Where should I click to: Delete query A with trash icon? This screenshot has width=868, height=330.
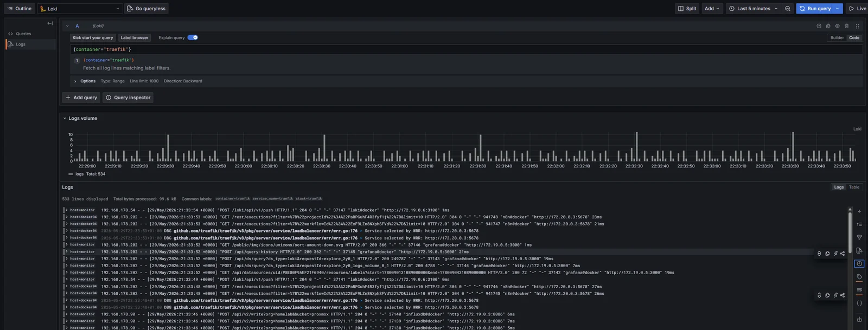[x=846, y=26]
